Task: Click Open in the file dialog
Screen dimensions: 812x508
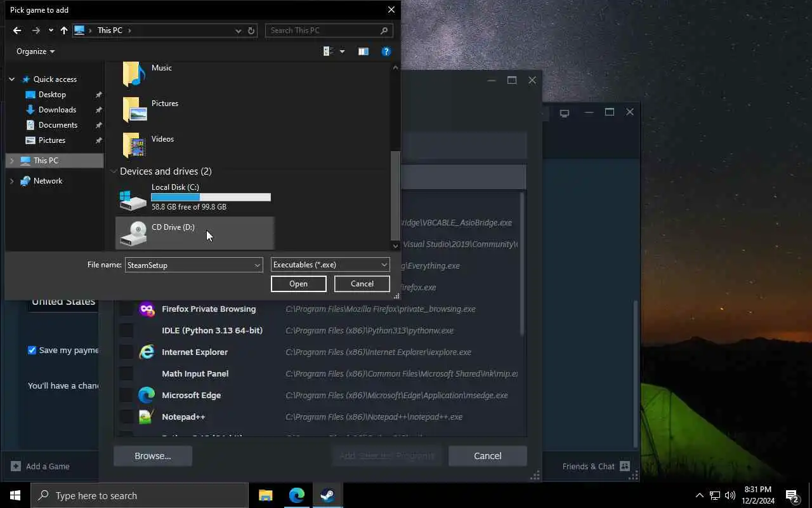Action: click(298, 284)
